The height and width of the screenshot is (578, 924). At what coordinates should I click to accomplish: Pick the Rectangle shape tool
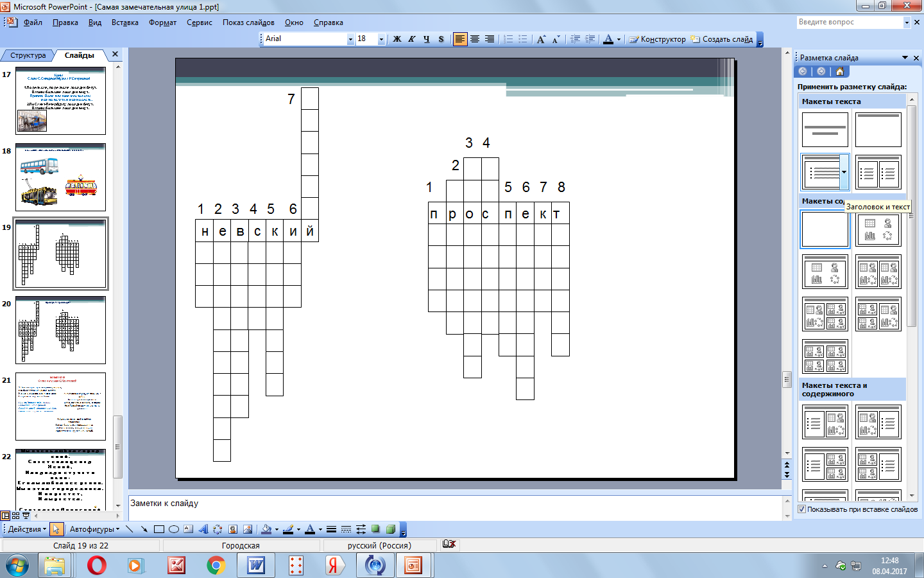point(159,529)
